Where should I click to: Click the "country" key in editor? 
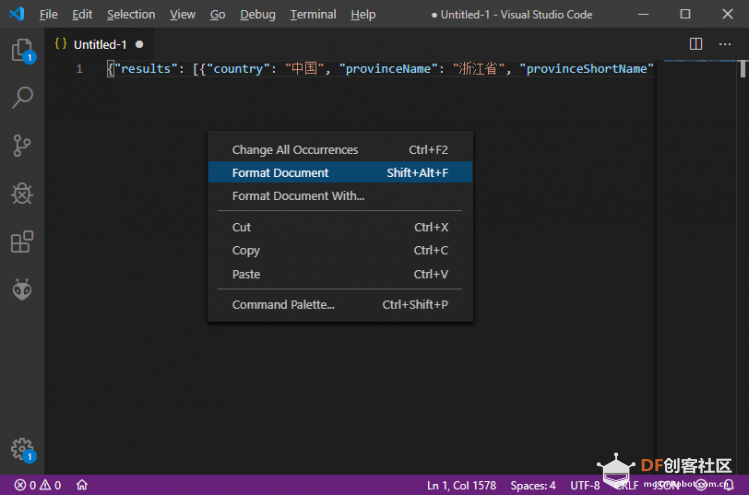pyautogui.click(x=238, y=69)
